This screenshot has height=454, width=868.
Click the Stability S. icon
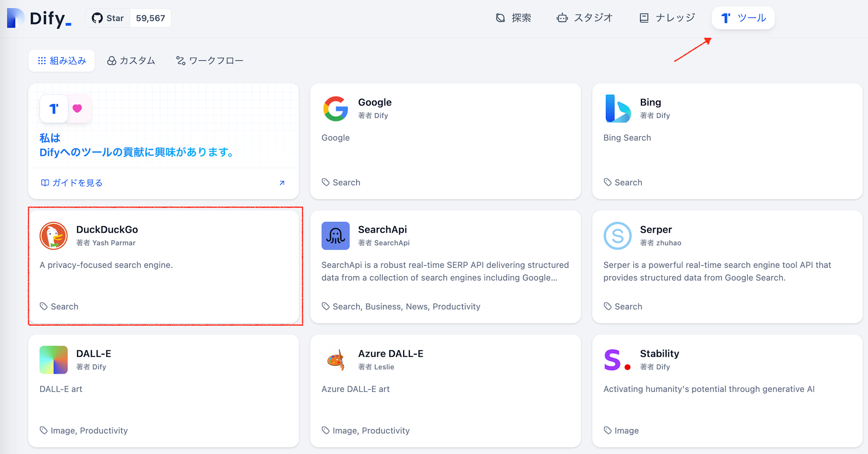pos(618,360)
